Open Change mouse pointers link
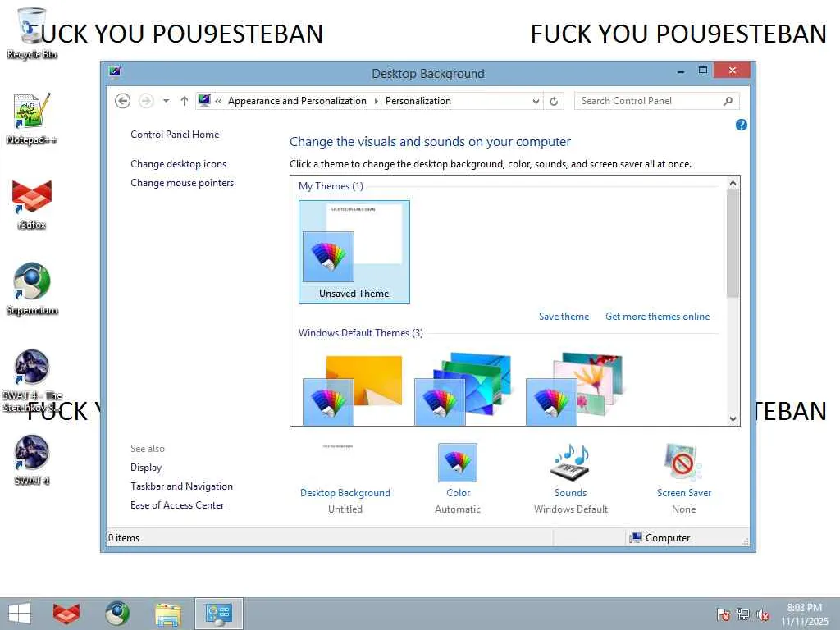 tap(182, 183)
